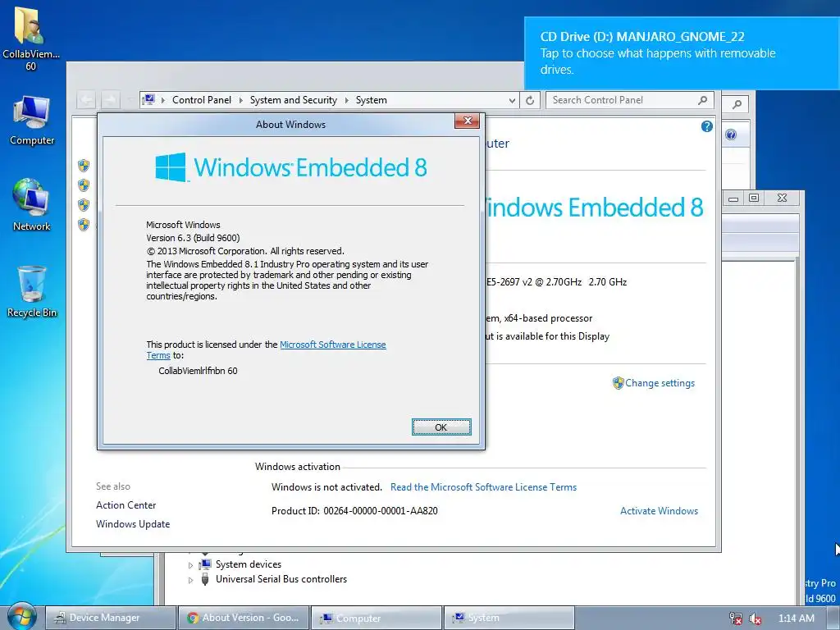
Task: Switch to System taskbar button
Action: (509, 618)
